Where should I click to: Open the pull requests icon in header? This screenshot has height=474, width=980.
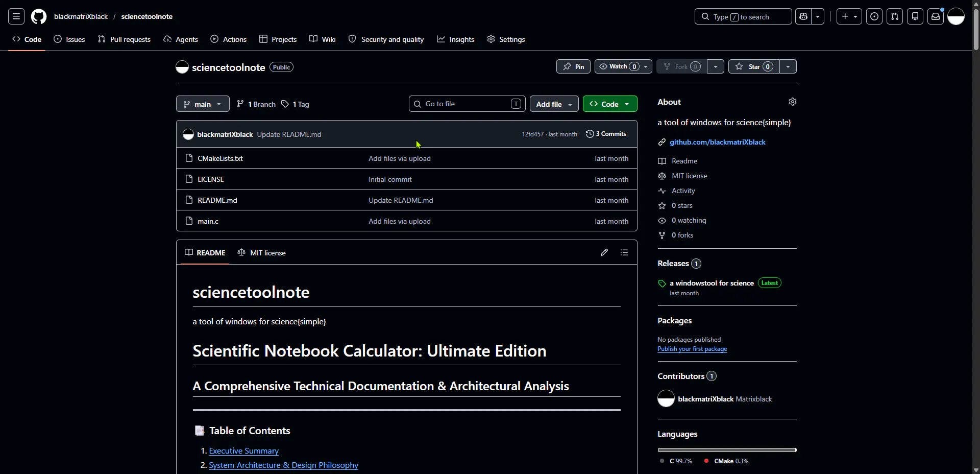click(895, 16)
